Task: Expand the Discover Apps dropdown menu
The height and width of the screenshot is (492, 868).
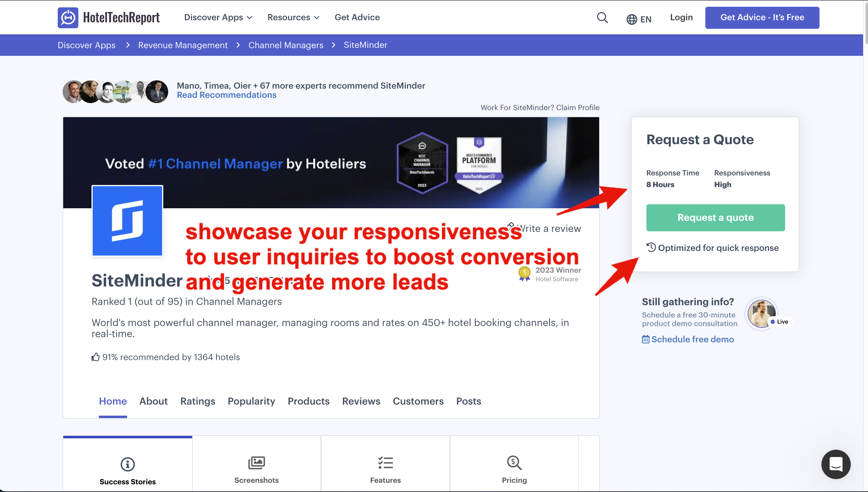Action: 218,17
